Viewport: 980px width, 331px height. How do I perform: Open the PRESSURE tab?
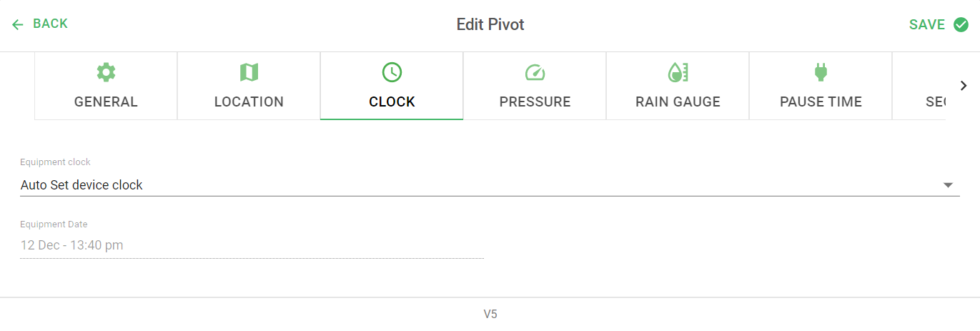(535, 86)
